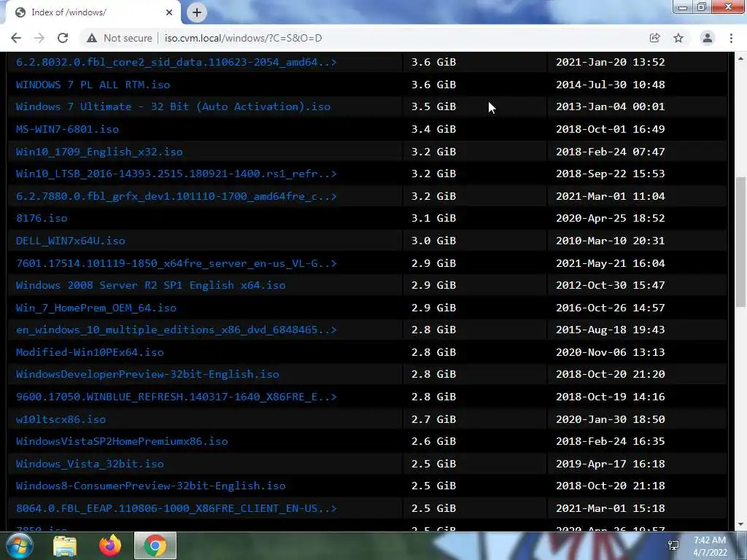Open a new tab with the plus button

pos(197,12)
